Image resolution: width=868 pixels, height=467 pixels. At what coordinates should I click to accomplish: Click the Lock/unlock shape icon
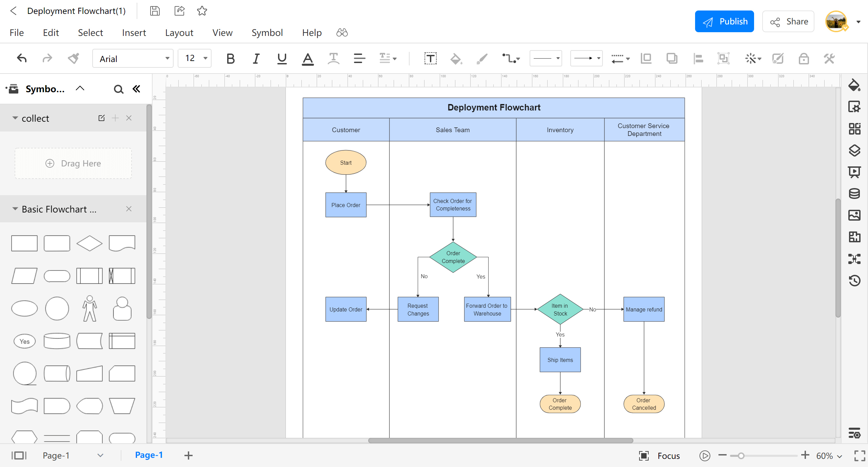pos(804,58)
